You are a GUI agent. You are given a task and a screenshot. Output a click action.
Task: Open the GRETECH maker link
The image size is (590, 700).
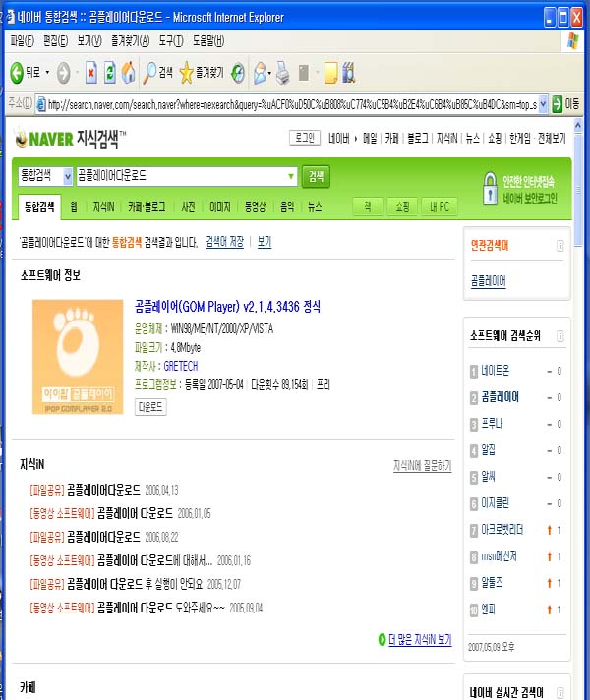tap(180, 366)
